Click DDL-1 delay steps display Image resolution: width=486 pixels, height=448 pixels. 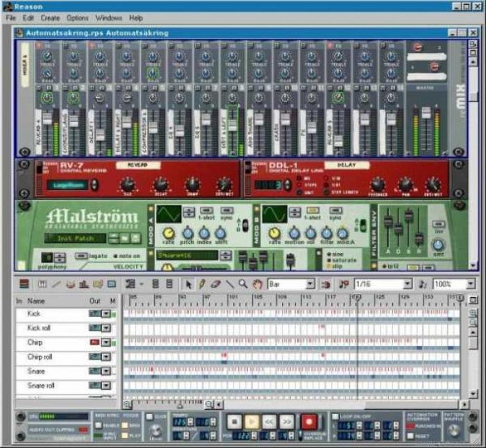268,185
